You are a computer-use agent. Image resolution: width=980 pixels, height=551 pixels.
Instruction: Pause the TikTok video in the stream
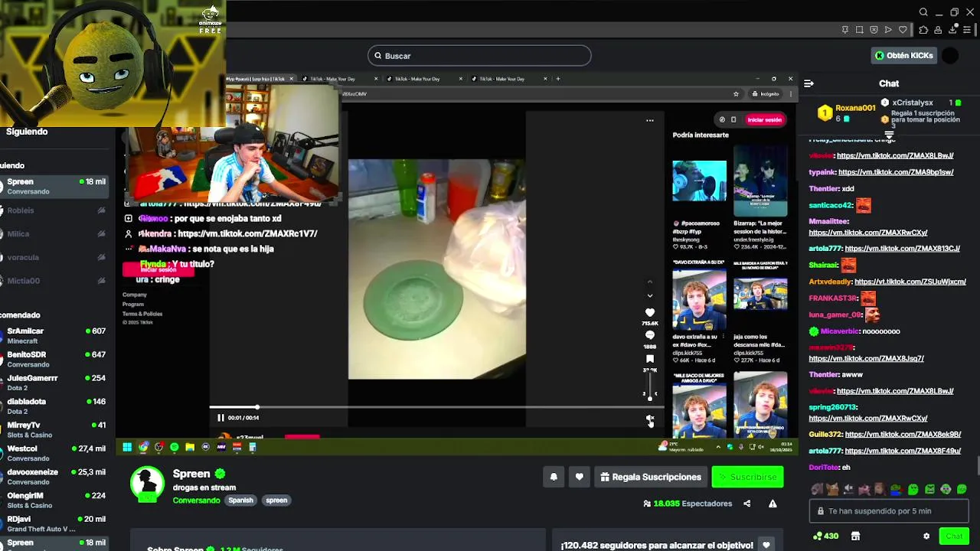point(220,418)
